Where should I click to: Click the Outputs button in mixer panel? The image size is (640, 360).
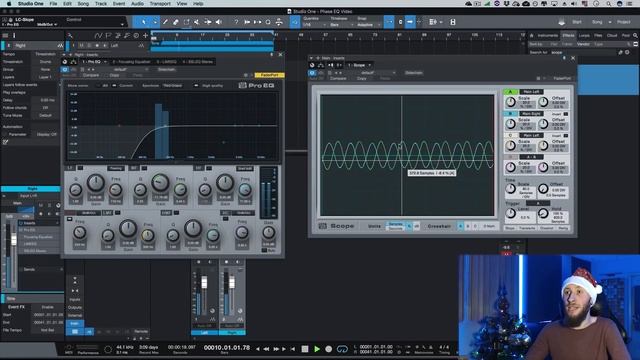click(75, 307)
